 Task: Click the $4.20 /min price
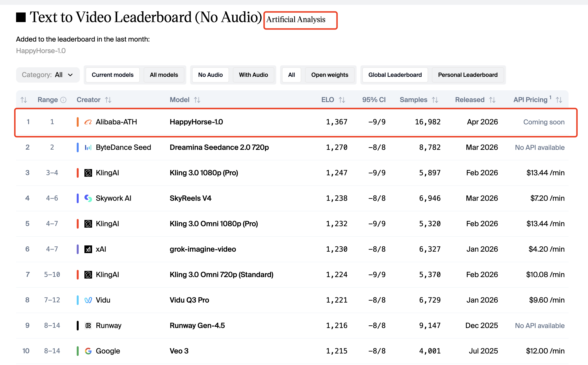tap(547, 249)
